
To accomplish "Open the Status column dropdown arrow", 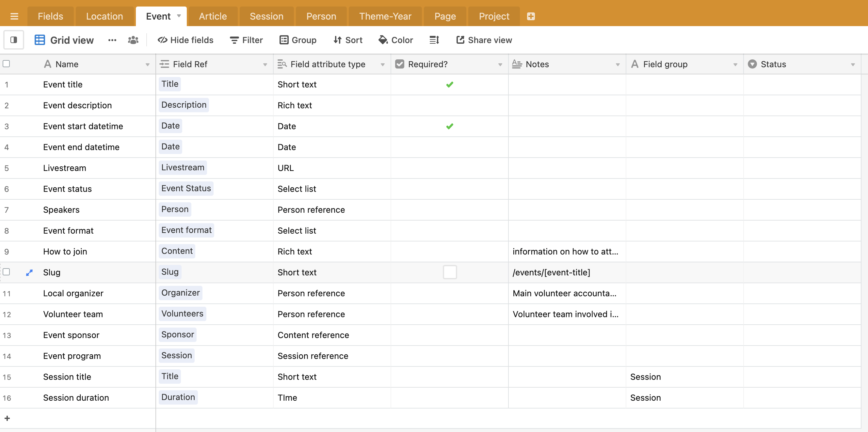I will pyautogui.click(x=853, y=64).
